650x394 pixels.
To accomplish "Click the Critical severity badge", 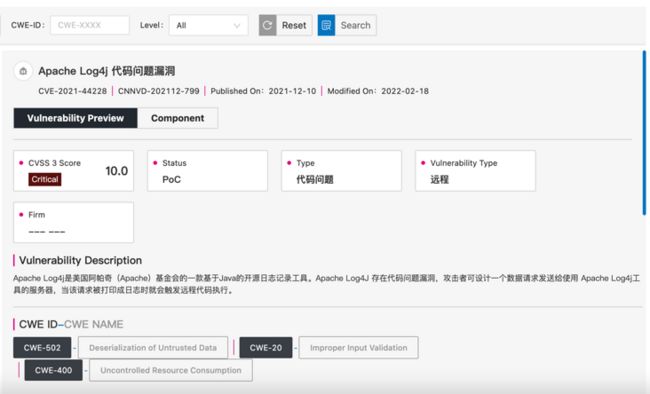I will [45, 179].
